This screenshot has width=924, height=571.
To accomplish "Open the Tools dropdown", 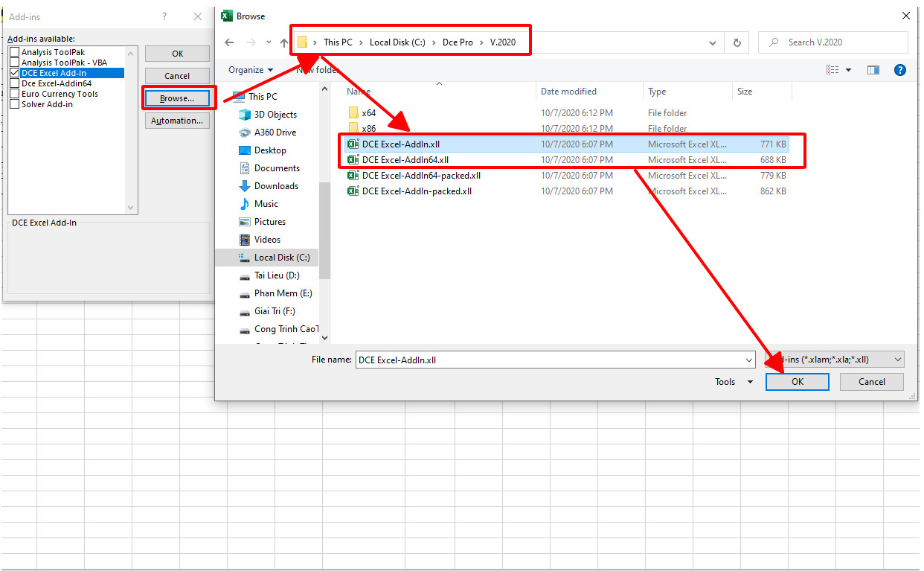I will click(734, 382).
